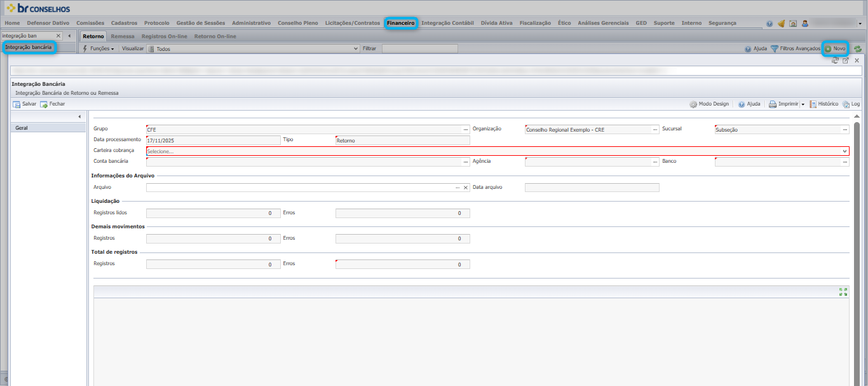Open the Log button
Viewport: 868px width, 386px height.
pos(851,104)
